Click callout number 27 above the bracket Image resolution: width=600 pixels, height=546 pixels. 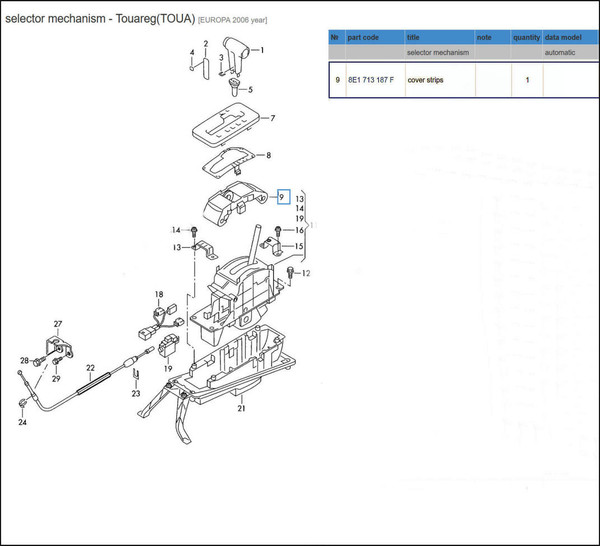tap(57, 324)
